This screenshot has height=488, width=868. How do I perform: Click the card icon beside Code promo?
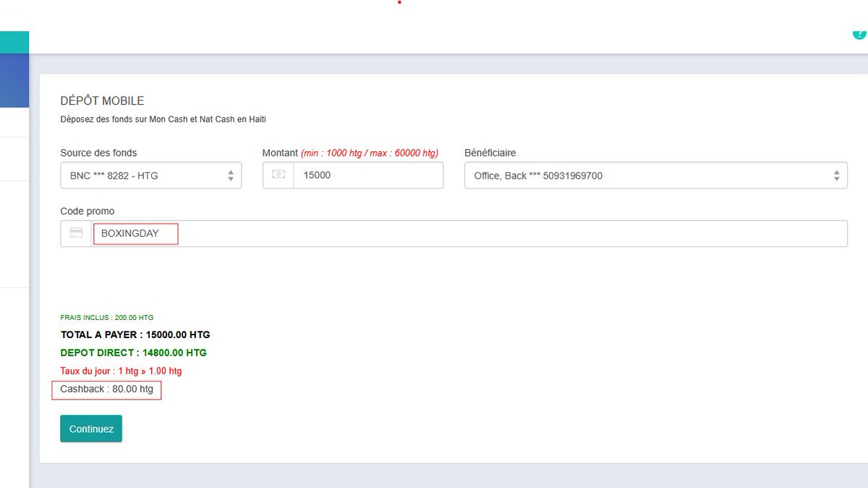(x=76, y=234)
